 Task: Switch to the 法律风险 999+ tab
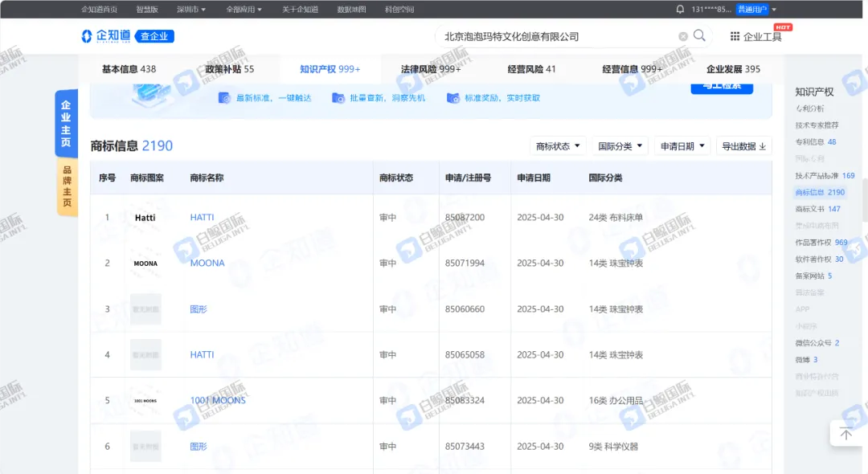click(x=431, y=69)
